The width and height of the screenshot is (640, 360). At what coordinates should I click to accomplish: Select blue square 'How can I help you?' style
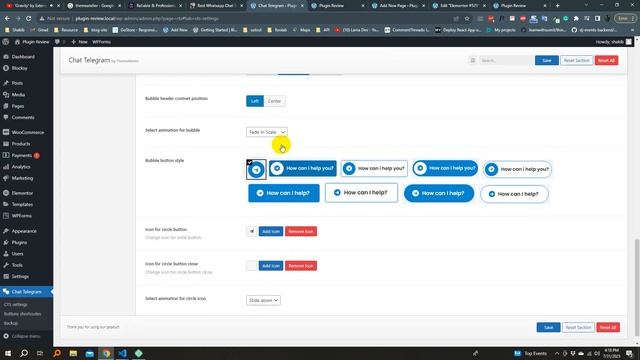(x=303, y=168)
